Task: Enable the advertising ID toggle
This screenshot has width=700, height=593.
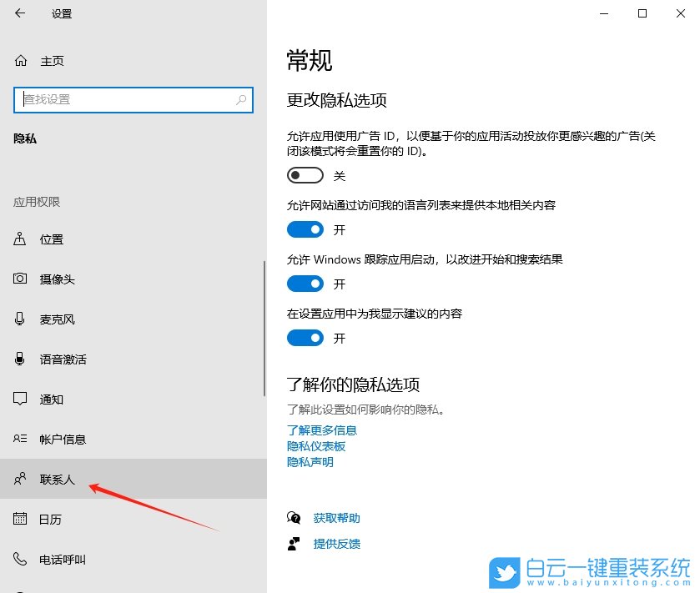Action: tap(305, 175)
